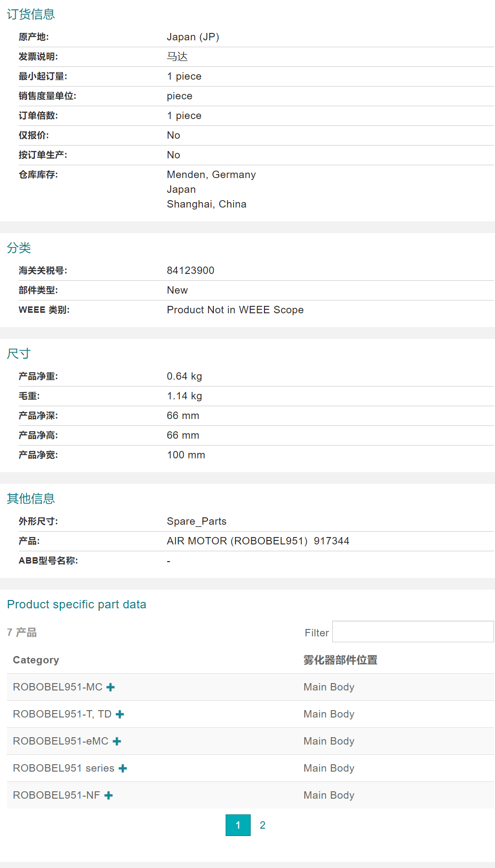The height and width of the screenshot is (868, 495).
Task: Select page 1 in the pagination
Action: (238, 825)
